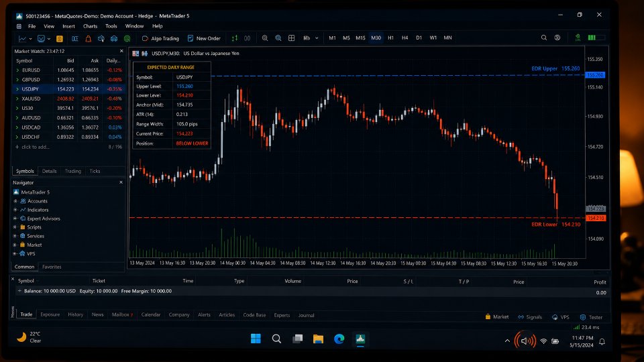
Task: Expand the Indicators node in Navigator
Action: tap(15, 210)
